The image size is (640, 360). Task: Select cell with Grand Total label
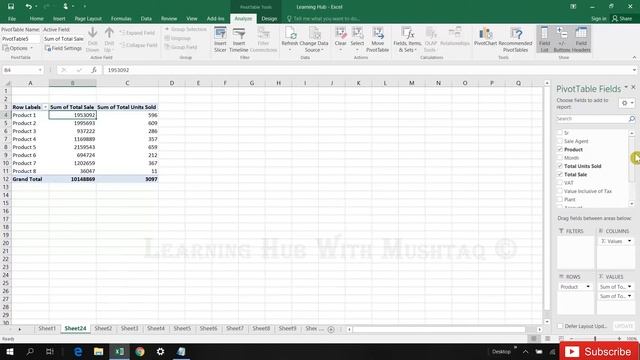tap(30, 179)
